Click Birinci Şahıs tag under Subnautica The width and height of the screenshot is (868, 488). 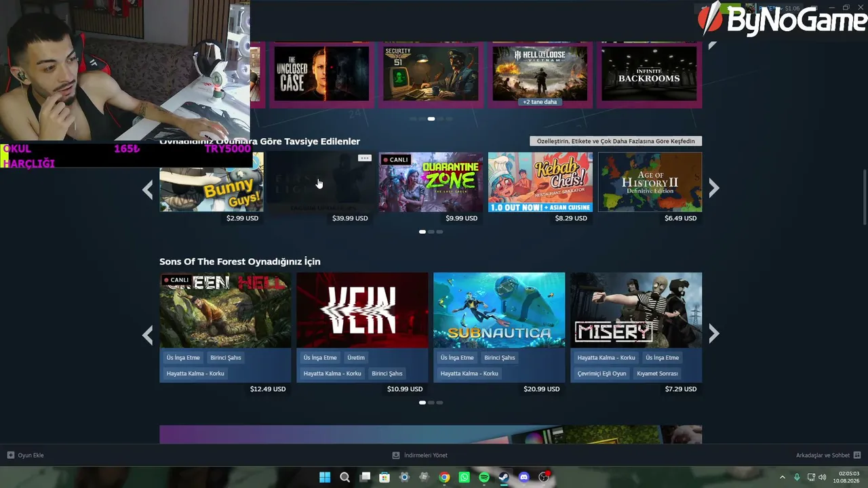click(500, 358)
